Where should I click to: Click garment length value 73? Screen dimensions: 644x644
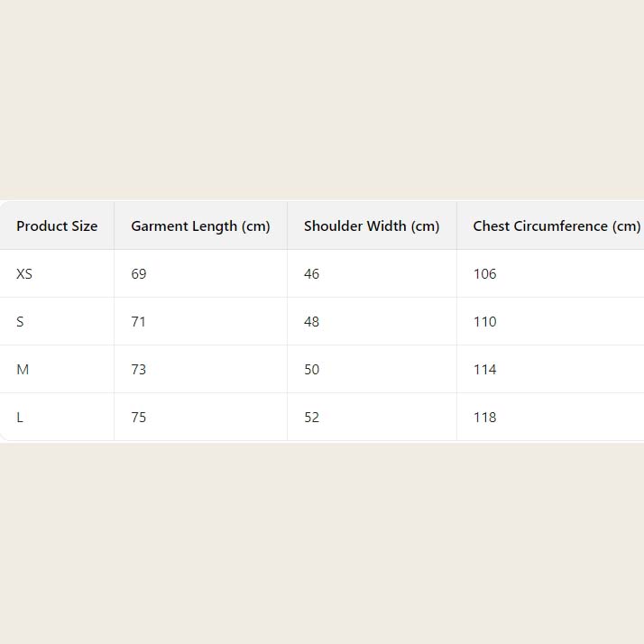[x=139, y=370]
